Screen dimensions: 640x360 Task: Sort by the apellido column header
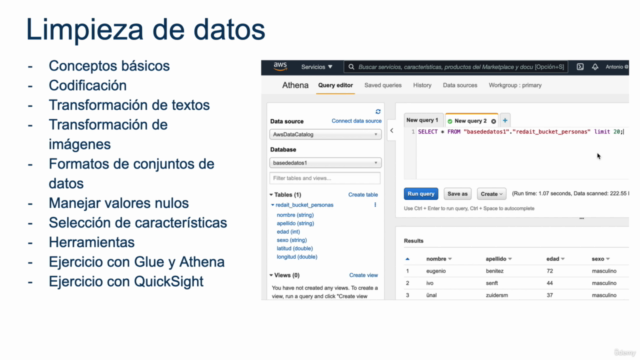498,259
